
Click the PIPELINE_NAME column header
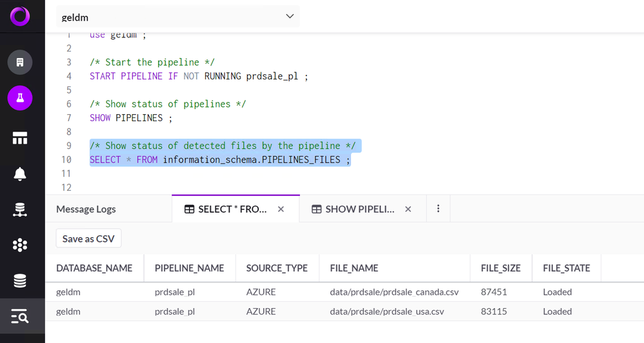189,268
